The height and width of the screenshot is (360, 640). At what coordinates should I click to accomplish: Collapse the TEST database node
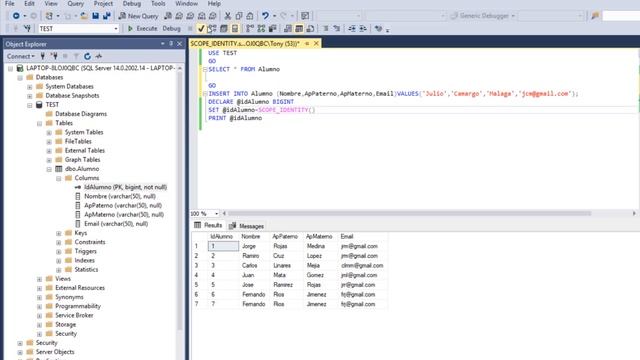coord(30,105)
